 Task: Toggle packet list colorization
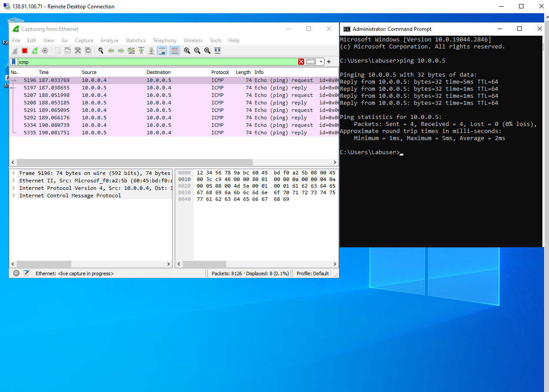174,50
